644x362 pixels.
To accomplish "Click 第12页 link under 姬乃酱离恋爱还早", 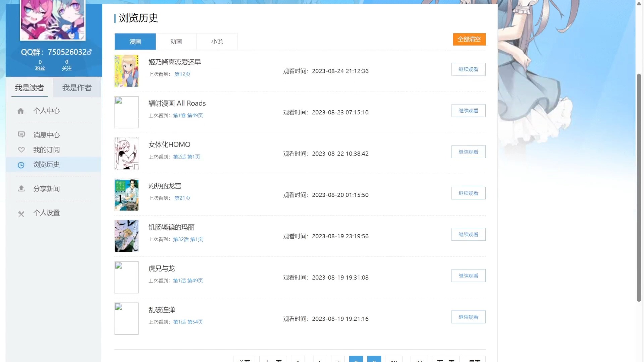I will 182,74.
